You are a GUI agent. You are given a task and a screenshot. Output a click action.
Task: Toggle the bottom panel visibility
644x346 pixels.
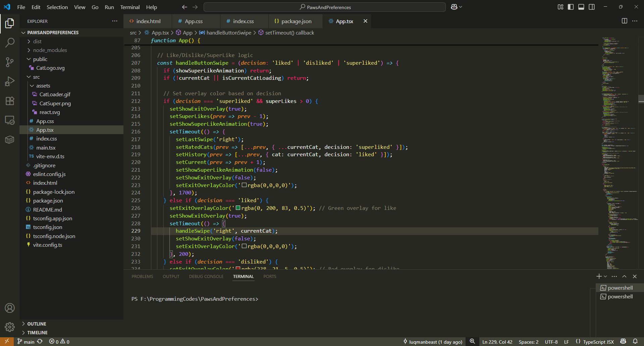[581, 7]
